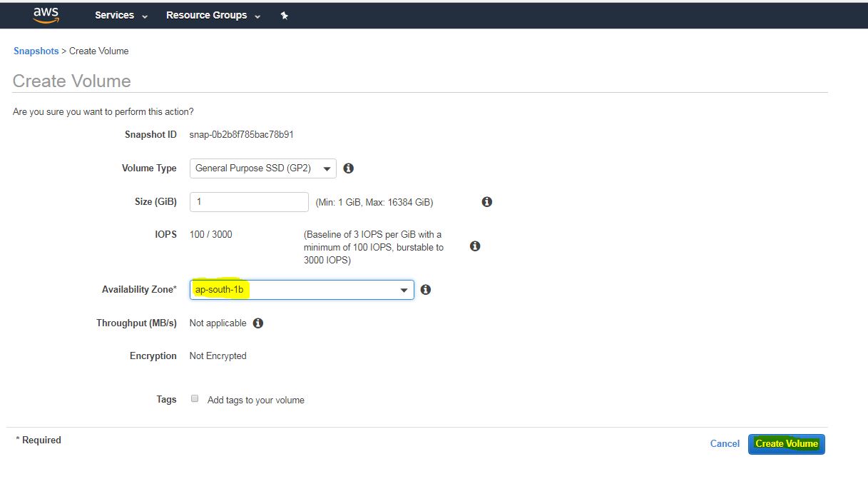This screenshot has width=868, height=499.
Task: Open the Services menu
Action: click(x=121, y=15)
